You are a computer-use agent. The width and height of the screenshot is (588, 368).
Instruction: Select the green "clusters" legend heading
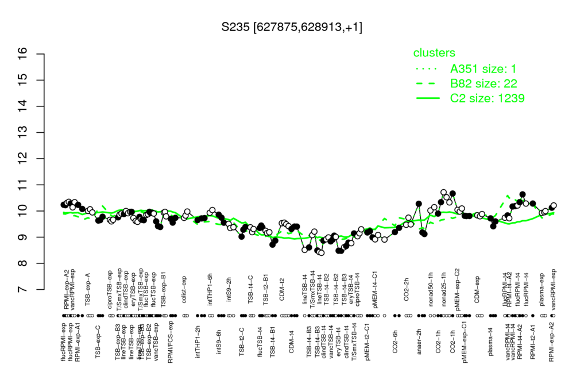click(434, 53)
